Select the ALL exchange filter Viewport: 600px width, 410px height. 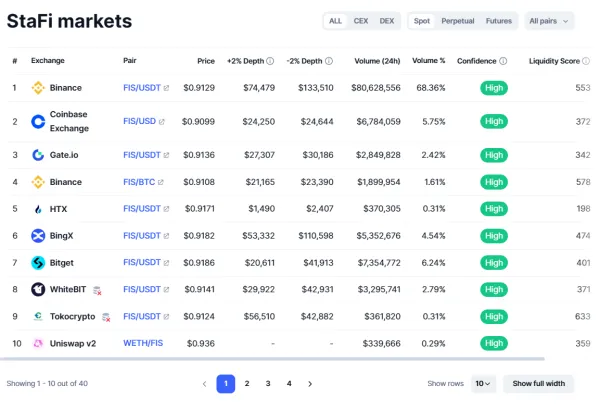pyautogui.click(x=335, y=21)
